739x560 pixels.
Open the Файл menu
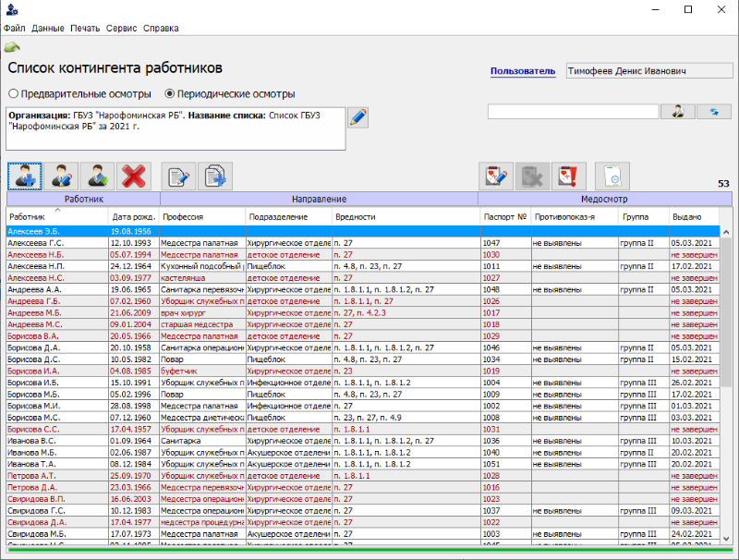click(x=15, y=28)
